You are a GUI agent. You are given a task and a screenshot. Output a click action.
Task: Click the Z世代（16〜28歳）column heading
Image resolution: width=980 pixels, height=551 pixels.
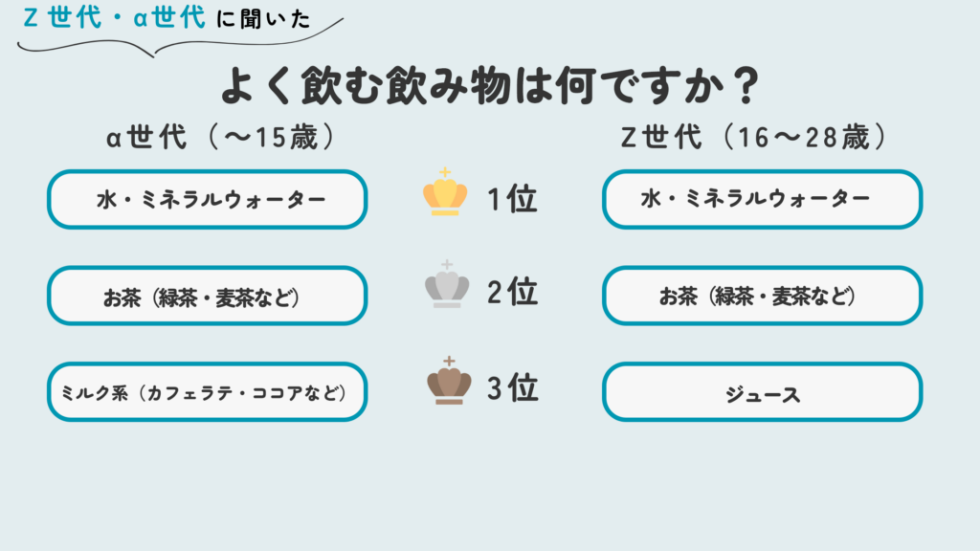click(x=755, y=139)
